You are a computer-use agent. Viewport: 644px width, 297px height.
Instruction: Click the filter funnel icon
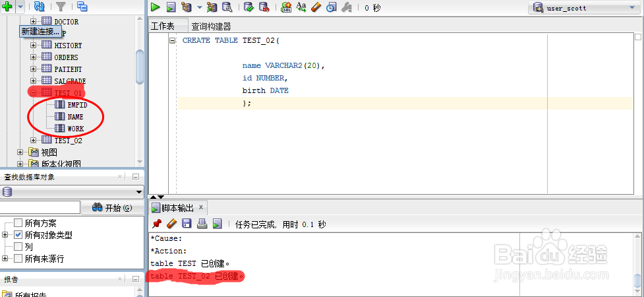[x=61, y=7]
